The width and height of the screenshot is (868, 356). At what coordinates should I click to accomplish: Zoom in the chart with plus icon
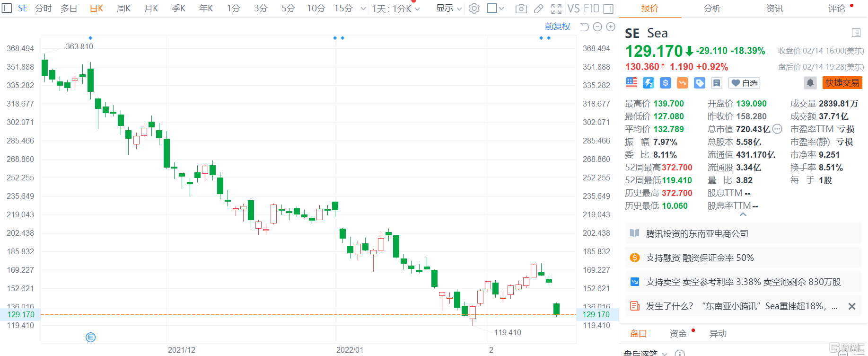(611, 27)
